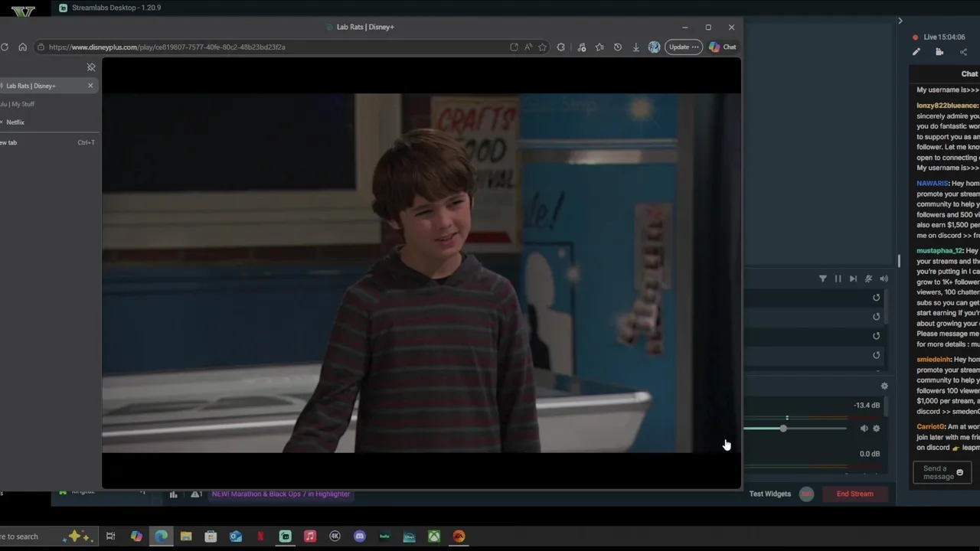Open the Marathon & Black Ops 7 Highlighter link

click(281, 494)
